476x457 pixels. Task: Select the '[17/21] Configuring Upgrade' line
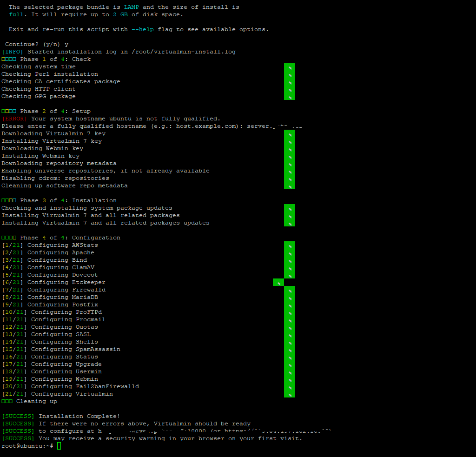(52, 364)
